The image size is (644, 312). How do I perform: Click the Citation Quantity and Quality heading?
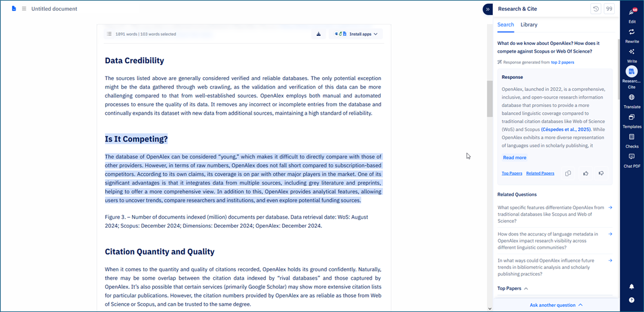[x=160, y=252]
